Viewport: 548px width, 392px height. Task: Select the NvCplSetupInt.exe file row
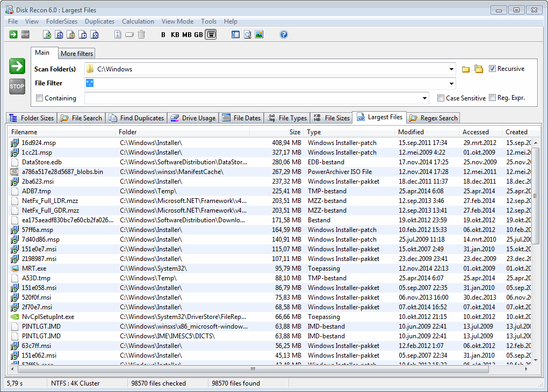(x=270, y=316)
